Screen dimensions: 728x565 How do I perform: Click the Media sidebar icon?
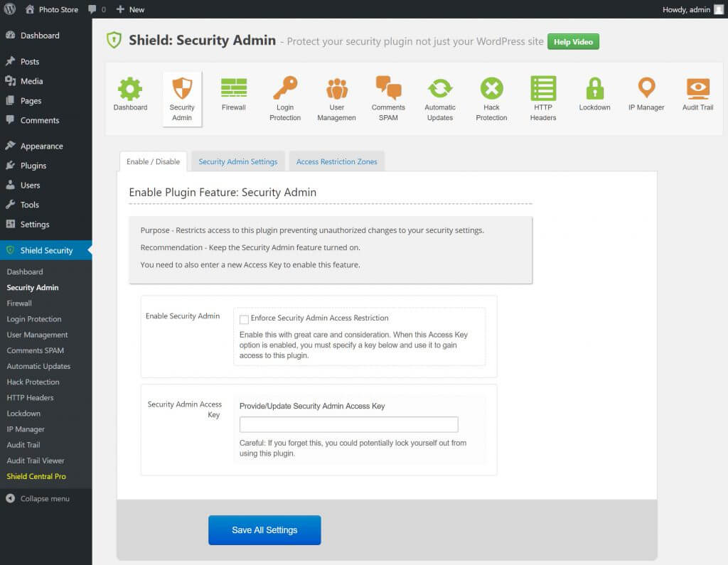pyautogui.click(x=10, y=81)
